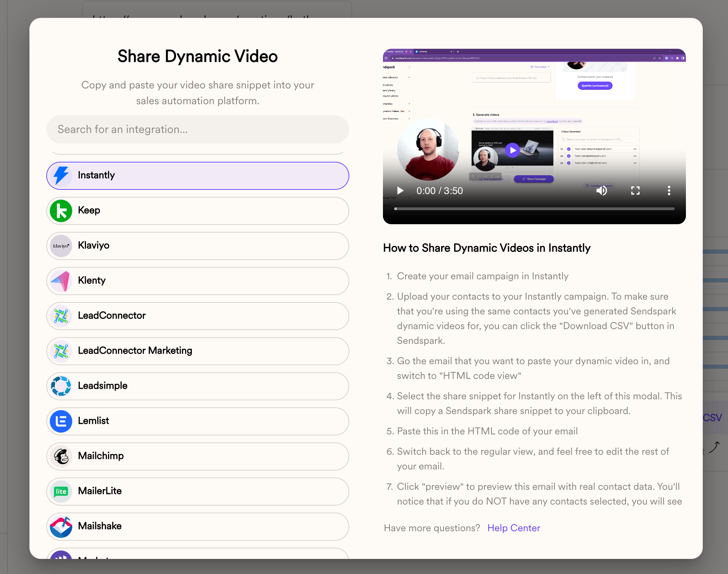The width and height of the screenshot is (728, 574).
Task: Pick the Mailchimp integration
Action: point(198,456)
